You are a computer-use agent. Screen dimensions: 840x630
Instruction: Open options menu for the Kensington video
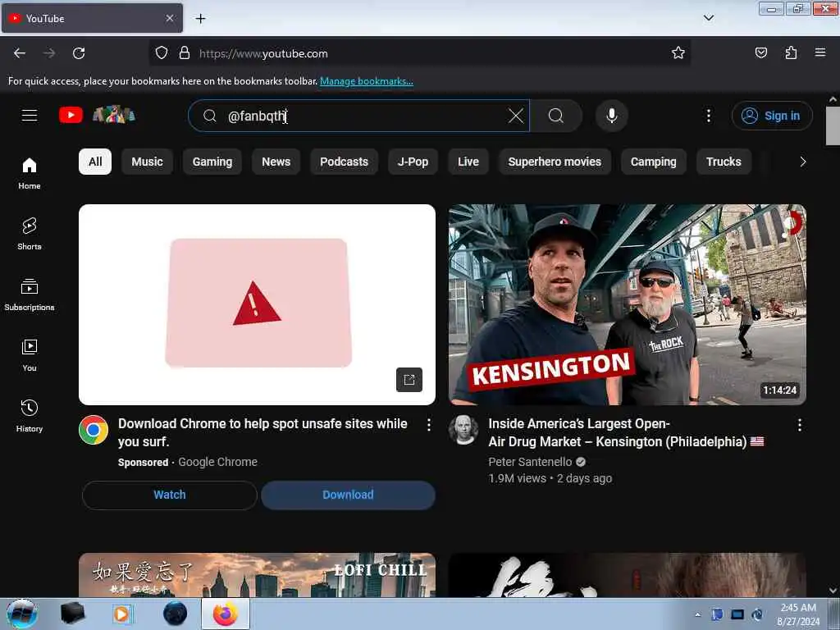[x=799, y=425]
